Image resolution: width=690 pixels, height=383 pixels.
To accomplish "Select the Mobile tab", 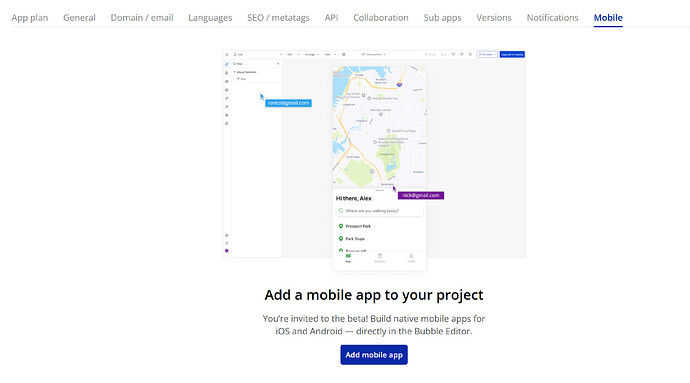I will click(x=608, y=18).
